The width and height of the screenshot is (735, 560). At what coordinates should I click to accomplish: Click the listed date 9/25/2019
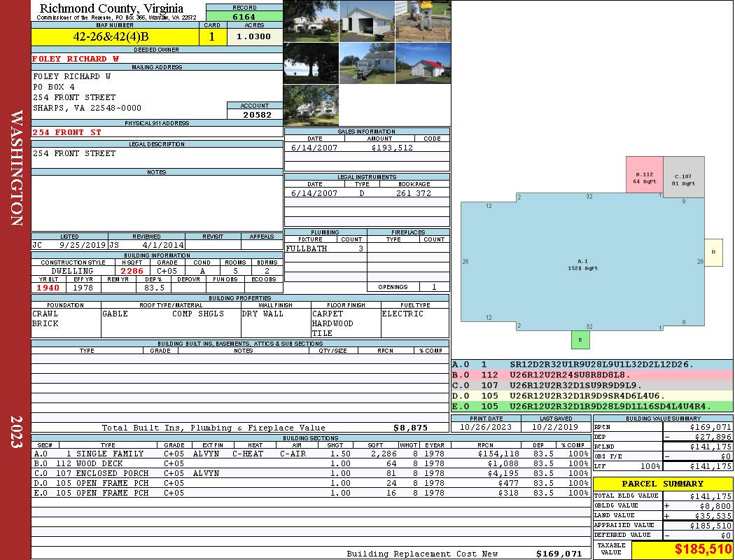(x=83, y=245)
